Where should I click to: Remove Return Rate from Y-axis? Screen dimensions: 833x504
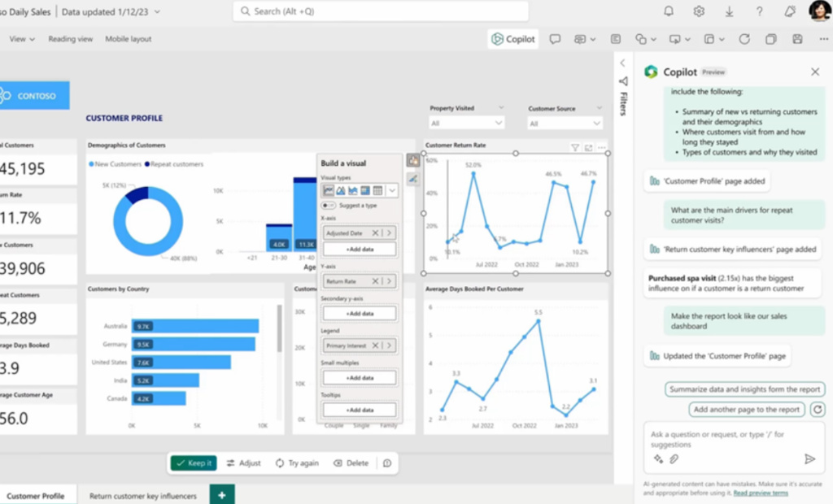click(x=375, y=281)
